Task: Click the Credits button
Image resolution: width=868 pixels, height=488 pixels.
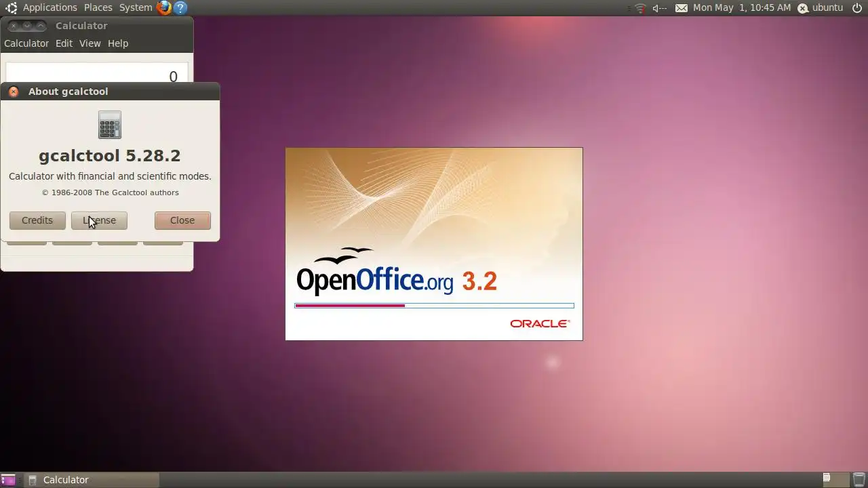Action: point(37,220)
